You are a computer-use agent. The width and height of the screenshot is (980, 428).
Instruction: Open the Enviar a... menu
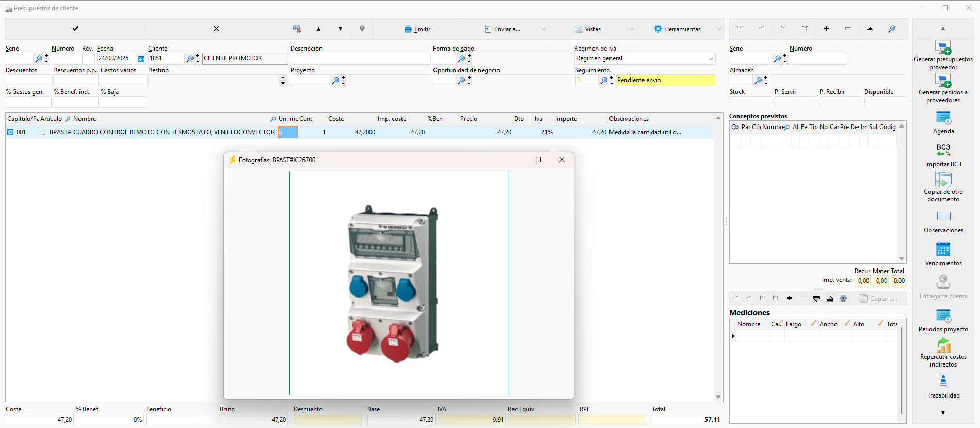[x=502, y=29]
